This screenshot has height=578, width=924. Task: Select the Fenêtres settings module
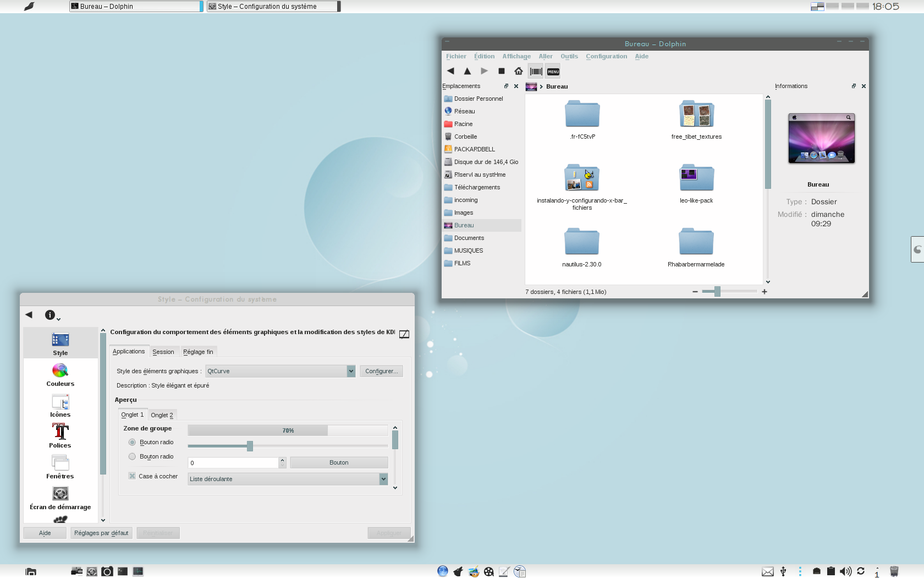click(60, 466)
